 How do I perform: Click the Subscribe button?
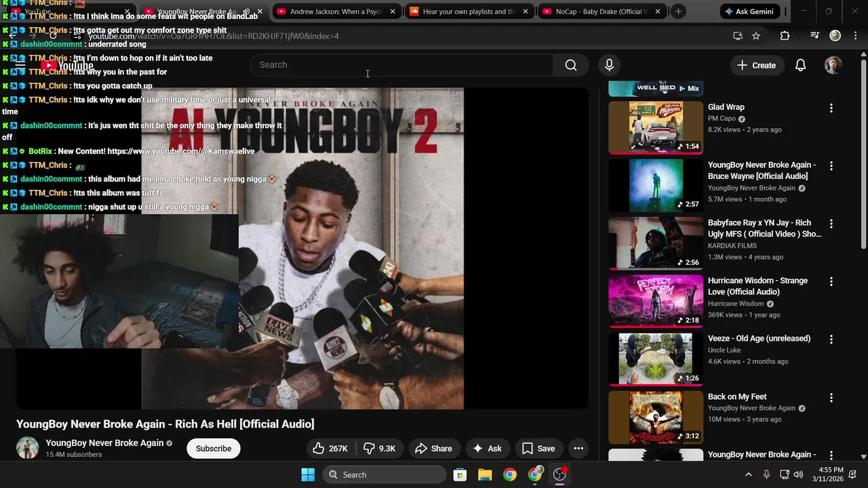(214, 449)
